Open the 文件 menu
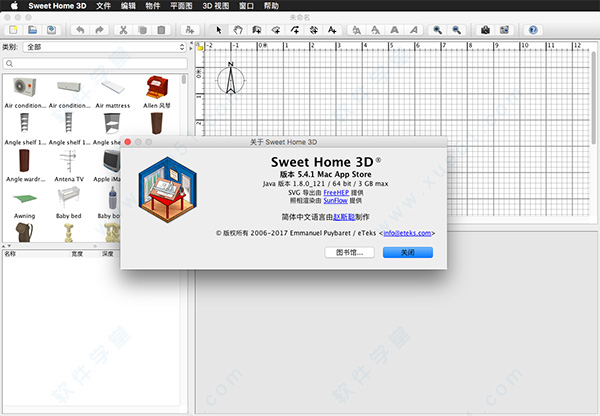Viewport: 600px width, 416px height. [103, 6]
